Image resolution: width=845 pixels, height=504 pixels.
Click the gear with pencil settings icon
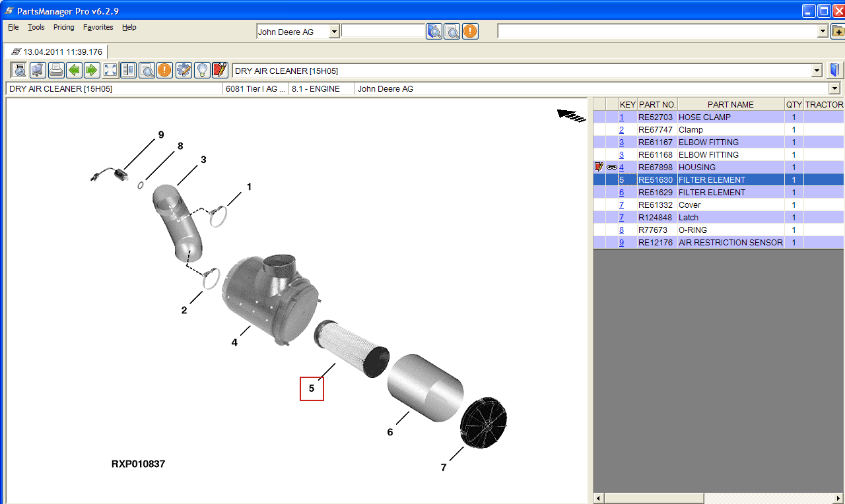pos(184,70)
